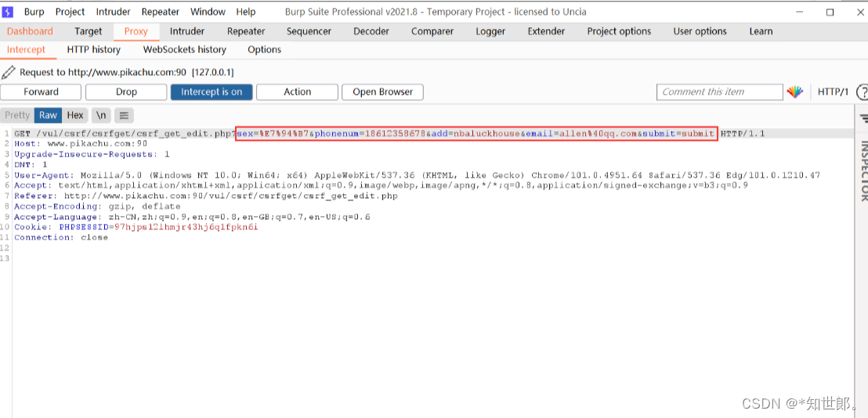Click the help question mark icon
Viewport: 868px width, 418px height.
click(x=862, y=92)
